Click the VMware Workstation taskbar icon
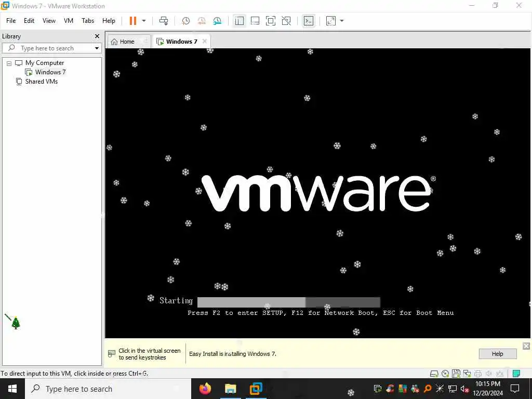Screen dimensions: 532x399 click(256, 389)
